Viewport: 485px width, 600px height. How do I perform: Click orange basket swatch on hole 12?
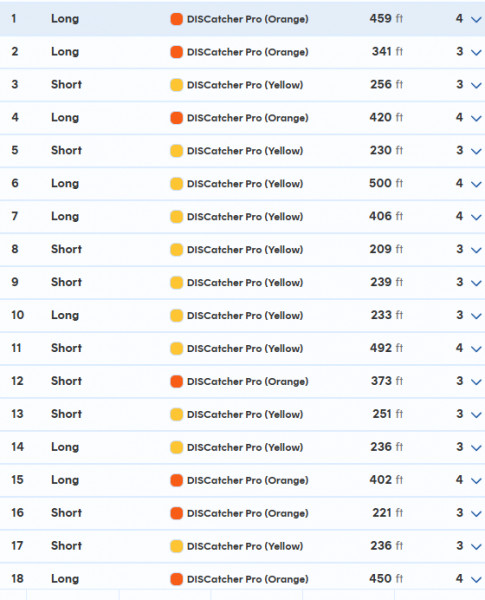coord(176,381)
